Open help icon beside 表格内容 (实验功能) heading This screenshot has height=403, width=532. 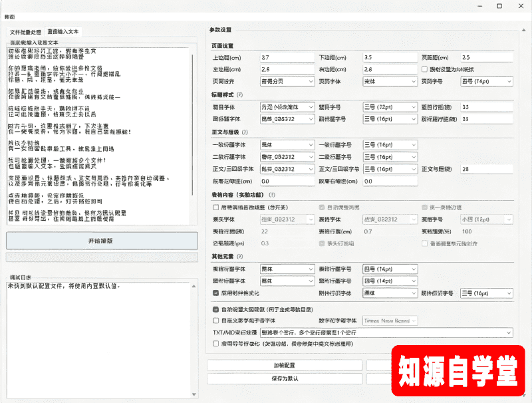[272, 195]
